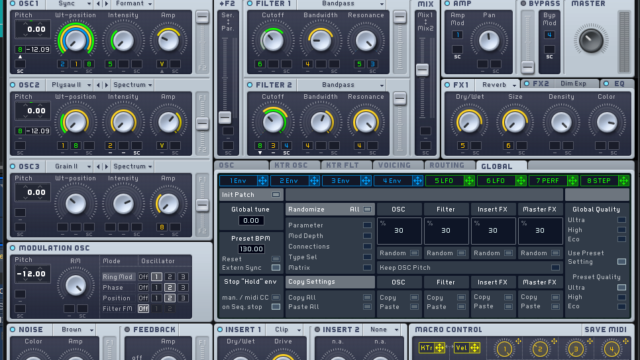The width and height of the screenshot is (640, 360).
Task: Switch to the OSC tab
Action: [x=241, y=165]
